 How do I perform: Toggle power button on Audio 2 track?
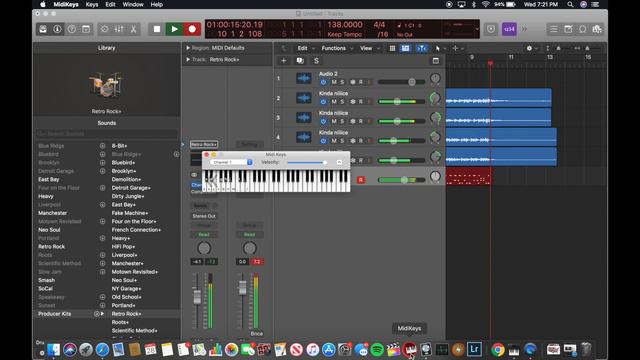(x=323, y=82)
